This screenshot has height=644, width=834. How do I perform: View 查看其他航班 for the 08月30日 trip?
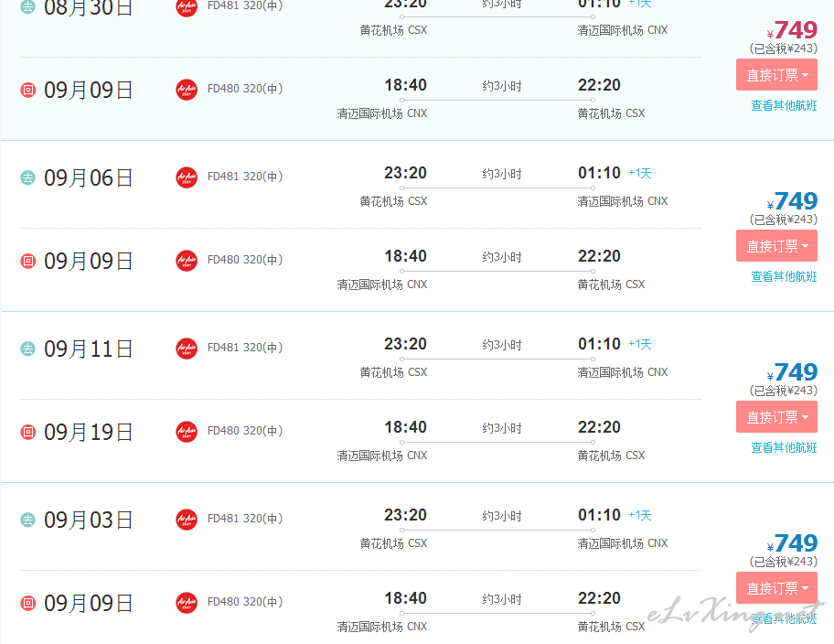point(784,105)
